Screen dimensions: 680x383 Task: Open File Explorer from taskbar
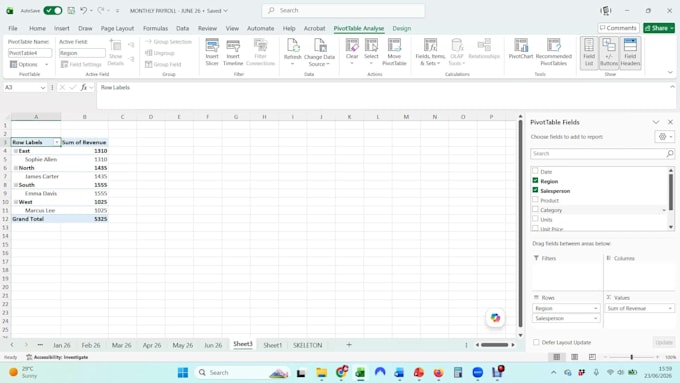coord(321,373)
